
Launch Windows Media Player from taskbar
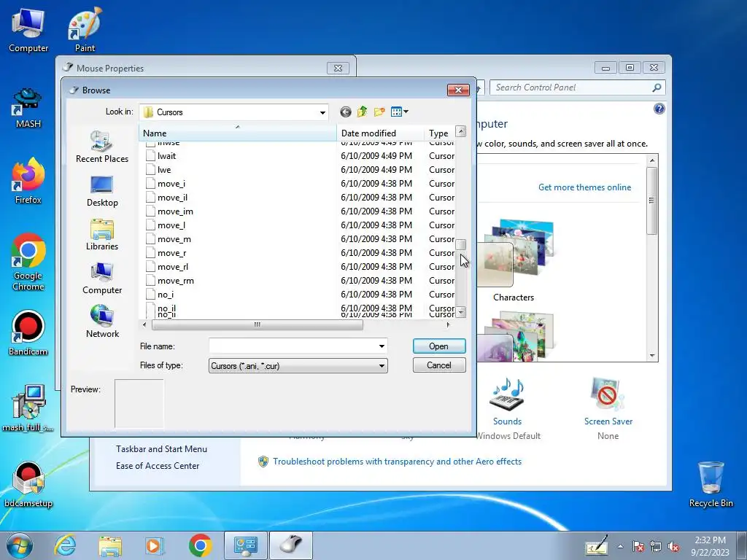click(155, 545)
